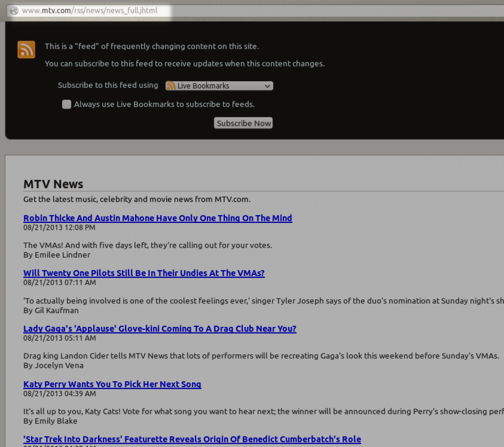
Task: Click the globe site identity icon
Action: [x=14, y=11]
